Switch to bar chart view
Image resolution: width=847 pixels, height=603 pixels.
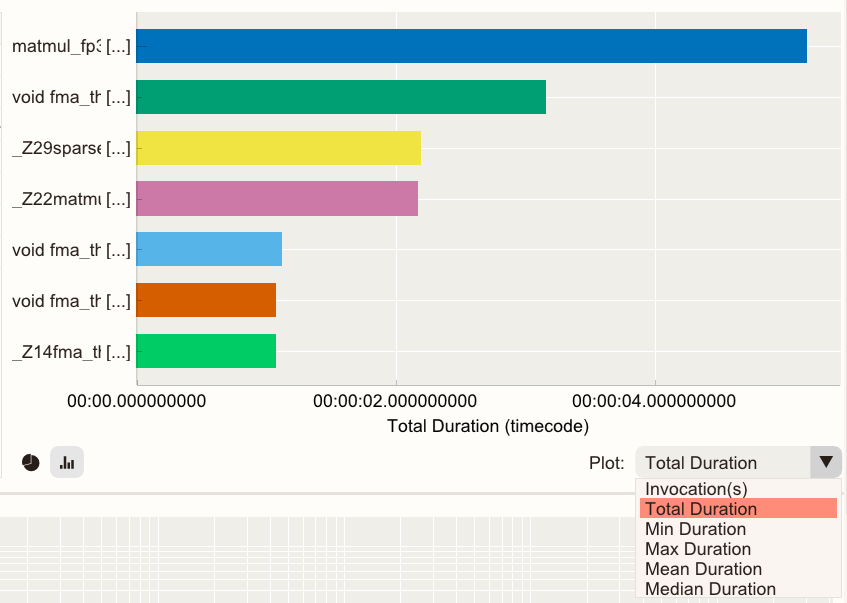[67, 463]
